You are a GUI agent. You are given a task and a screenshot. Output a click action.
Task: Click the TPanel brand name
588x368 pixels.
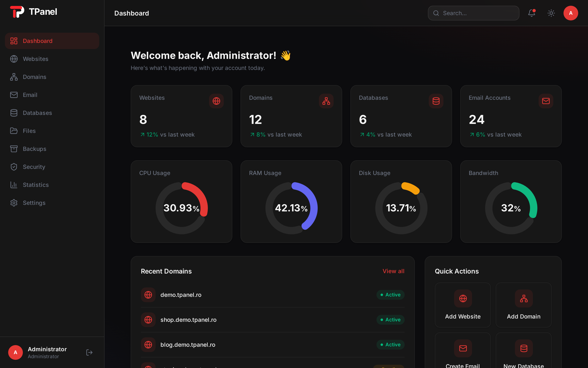click(43, 12)
